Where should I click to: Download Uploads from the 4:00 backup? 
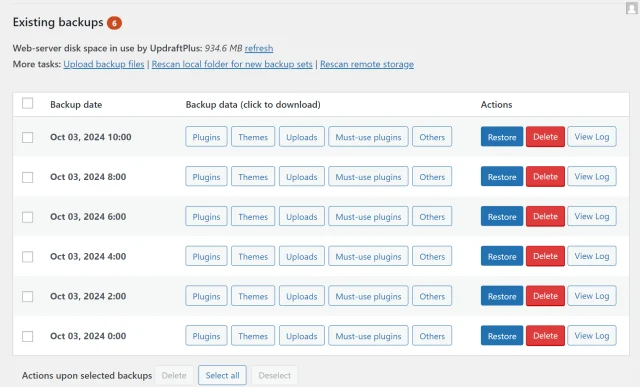click(302, 256)
